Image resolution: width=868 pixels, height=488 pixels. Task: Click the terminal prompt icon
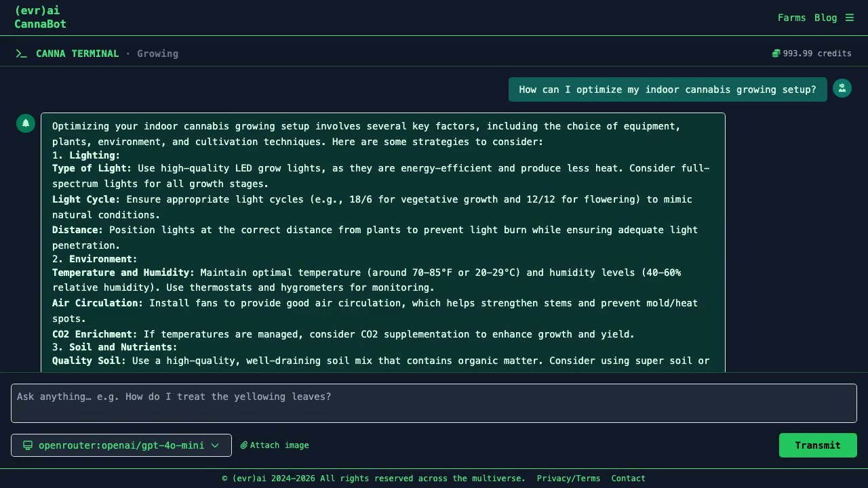[22, 54]
